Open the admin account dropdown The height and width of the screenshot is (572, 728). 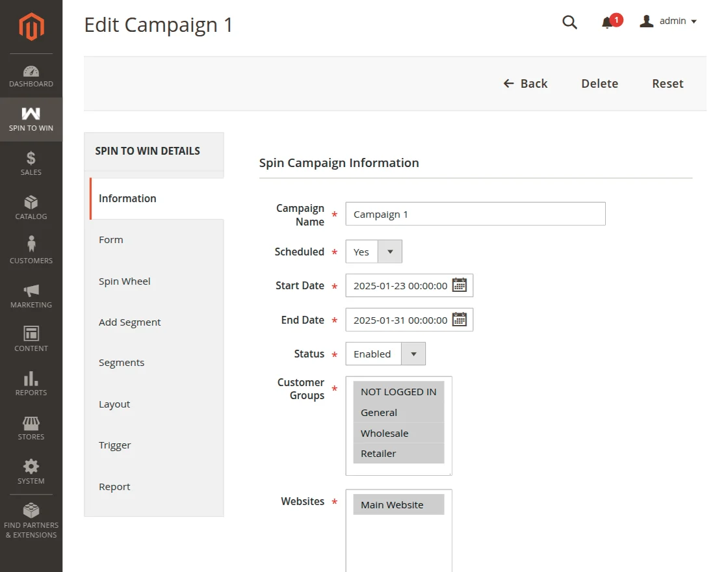[668, 21]
